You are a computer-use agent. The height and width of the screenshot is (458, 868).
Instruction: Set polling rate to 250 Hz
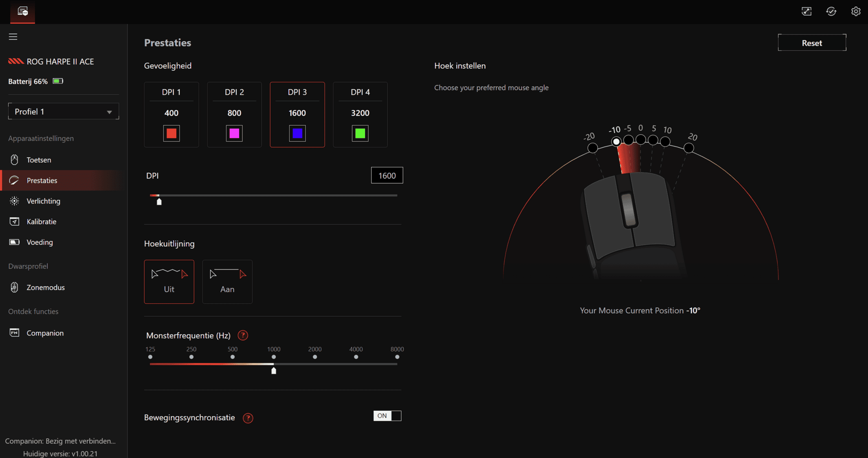click(191, 357)
